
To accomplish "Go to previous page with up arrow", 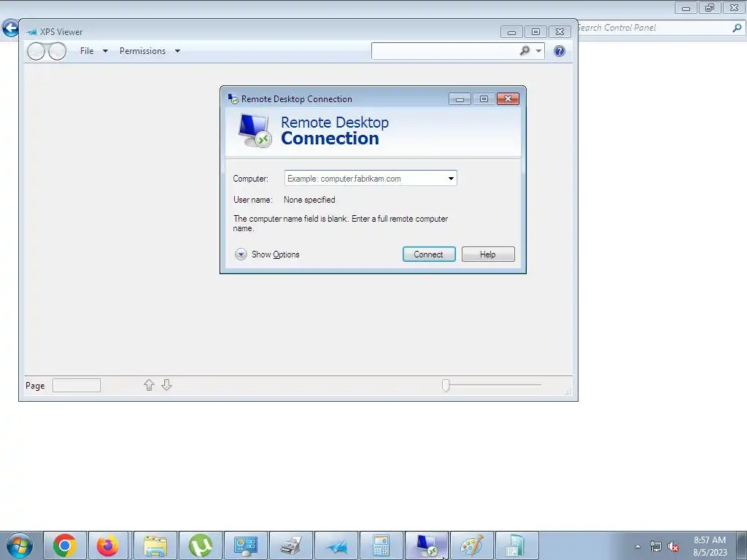I will coord(149,385).
